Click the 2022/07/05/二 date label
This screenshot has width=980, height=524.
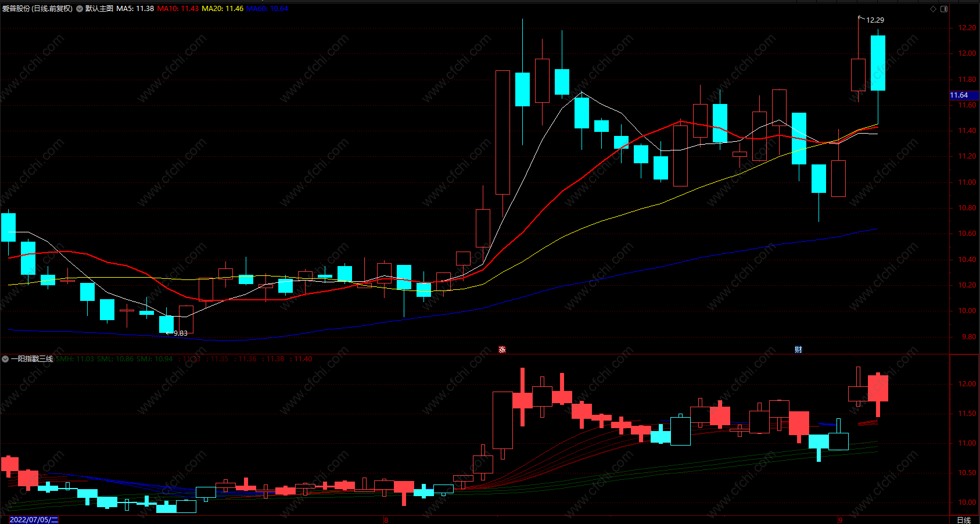(x=34, y=519)
